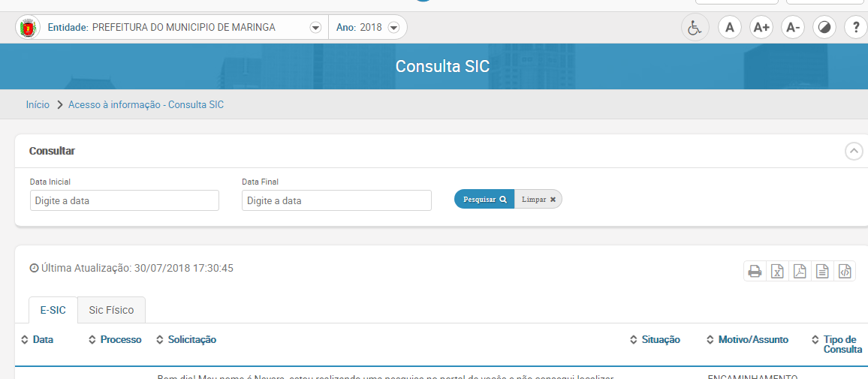Image resolution: width=868 pixels, height=379 pixels.
Task: Sort table by the Situação column
Action: 655,339
